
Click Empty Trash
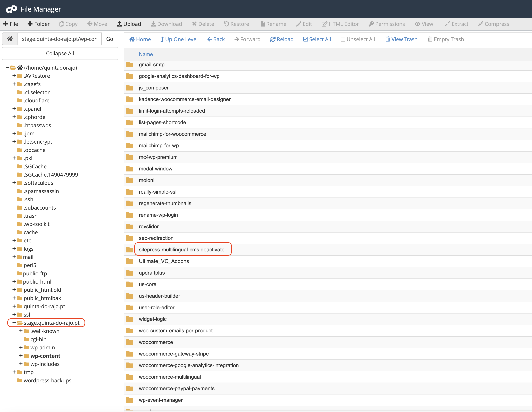click(446, 39)
